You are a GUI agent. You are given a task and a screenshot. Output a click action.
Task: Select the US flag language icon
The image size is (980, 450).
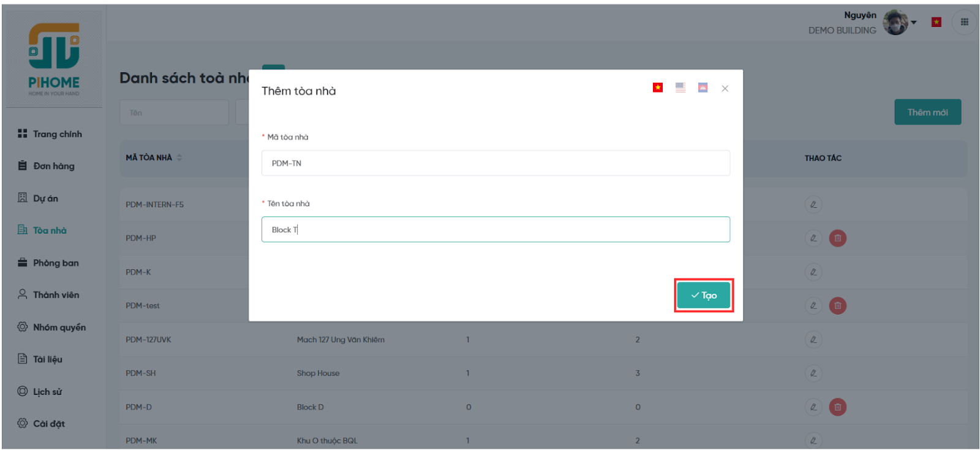tap(680, 88)
